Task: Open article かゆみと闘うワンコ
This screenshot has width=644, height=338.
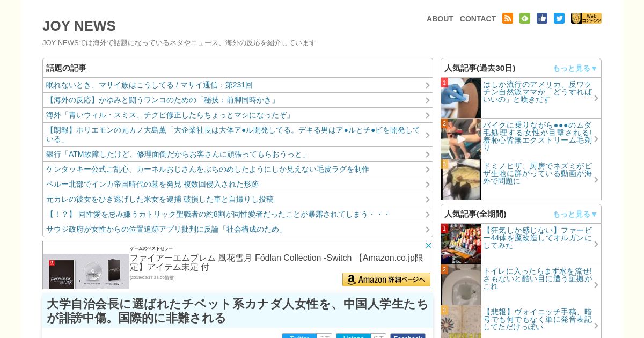Action: 163,100
